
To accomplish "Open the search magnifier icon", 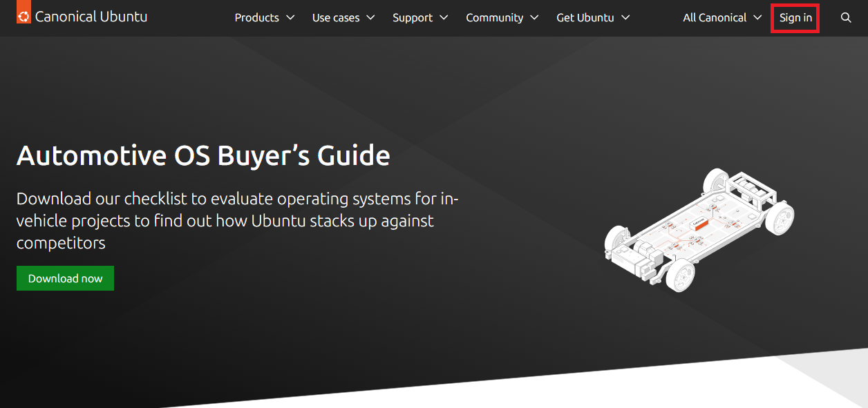I will click(846, 18).
